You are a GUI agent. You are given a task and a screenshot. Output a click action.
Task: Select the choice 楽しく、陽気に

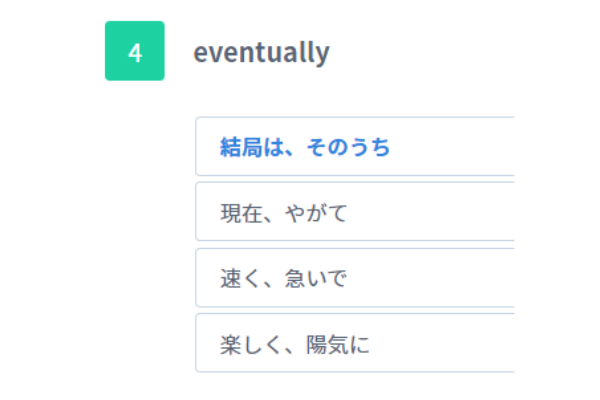coord(295,344)
